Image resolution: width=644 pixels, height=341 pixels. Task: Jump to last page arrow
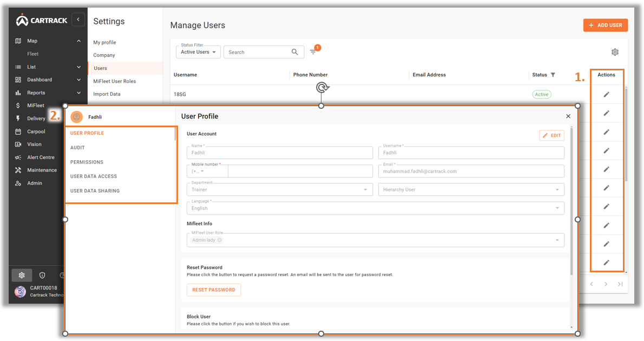[620, 284]
